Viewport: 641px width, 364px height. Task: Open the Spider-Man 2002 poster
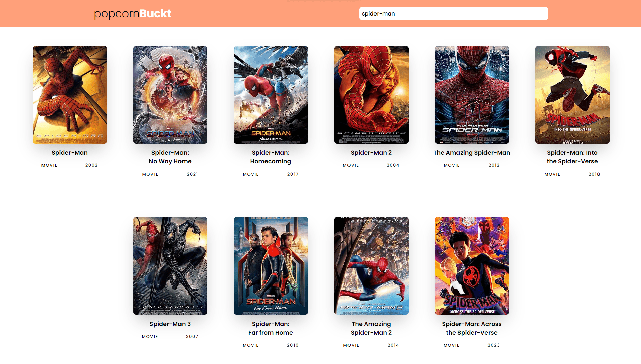coord(70,95)
